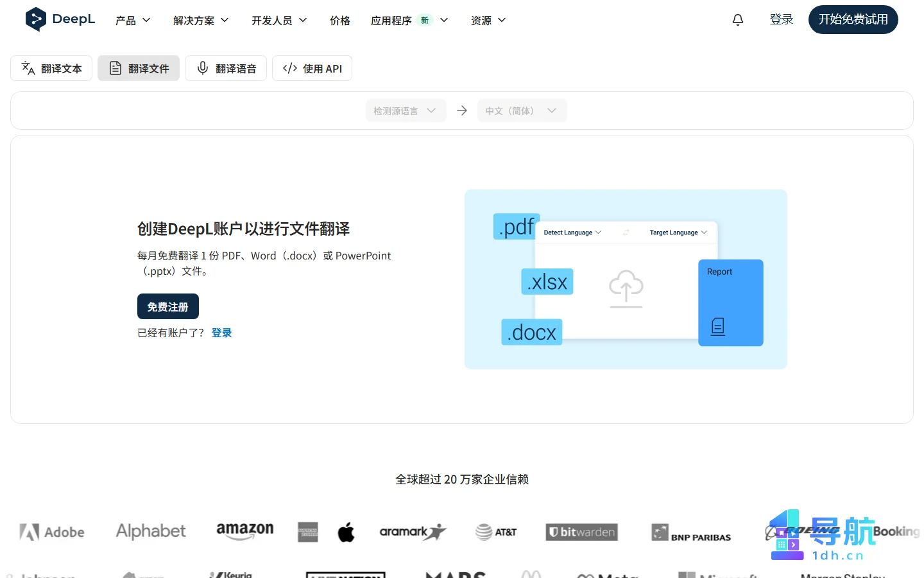Click the Booking logo
924x578 pixels.
(896, 531)
